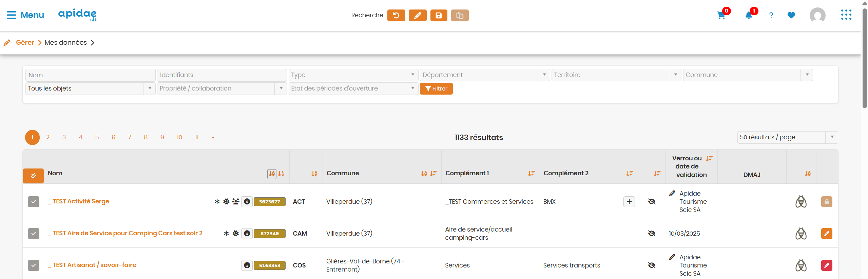Go to results page 10
Screen dimensions: 868x279
tap(179, 137)
